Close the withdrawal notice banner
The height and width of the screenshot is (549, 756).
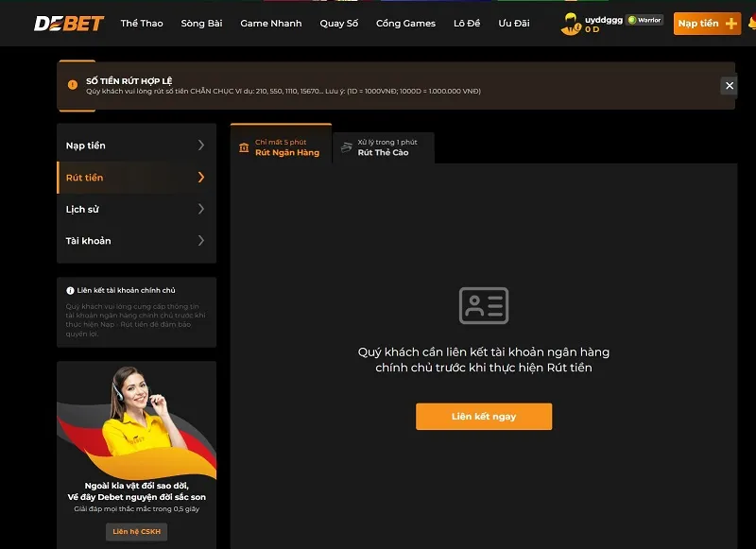coord(729,86)
